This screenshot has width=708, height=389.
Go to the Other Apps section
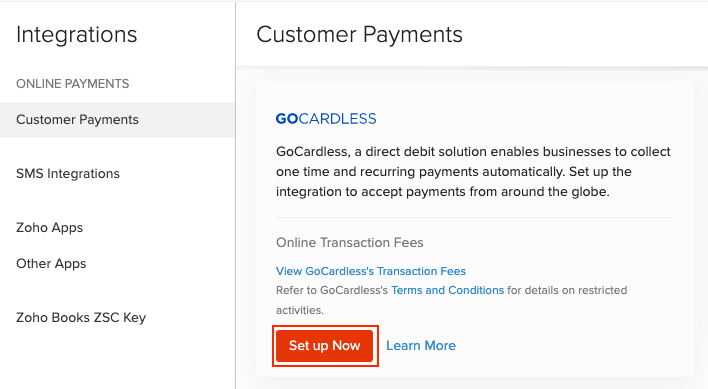pyautogui.click(x=51, y=264)
